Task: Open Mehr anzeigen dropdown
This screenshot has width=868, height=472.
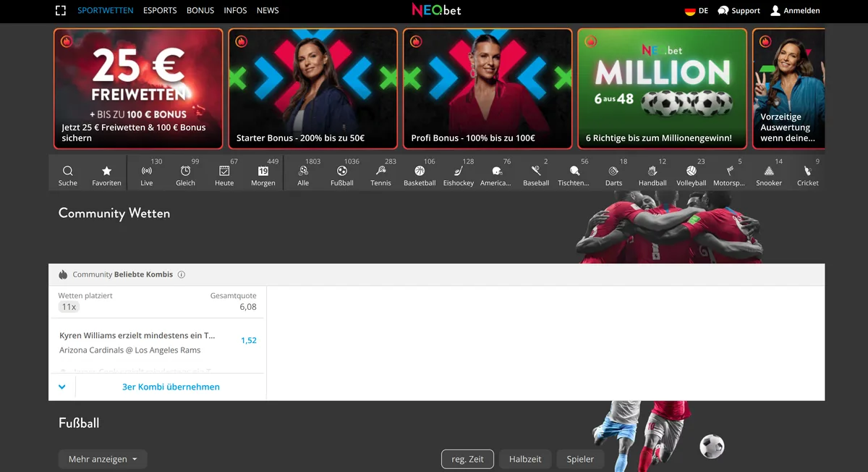Action: pyautogui.click(x=103, y=459)
